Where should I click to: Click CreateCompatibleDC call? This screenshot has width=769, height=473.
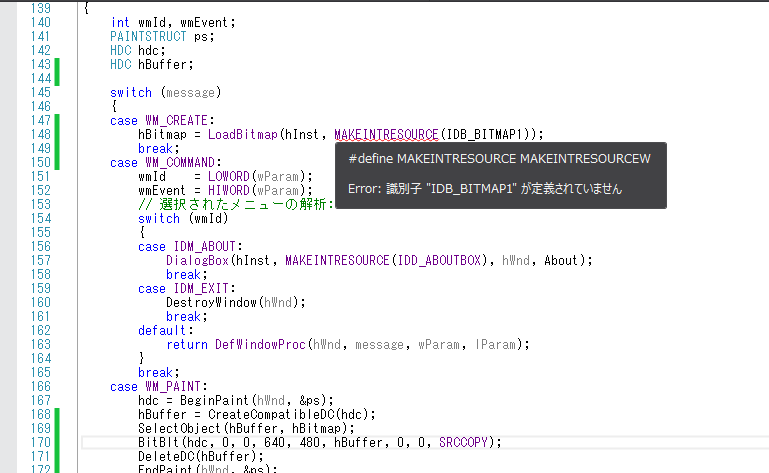[271, 415]
